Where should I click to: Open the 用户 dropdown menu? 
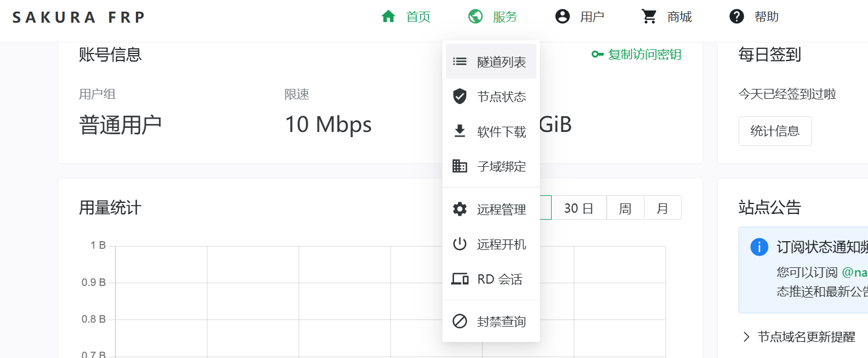point(579,17)
